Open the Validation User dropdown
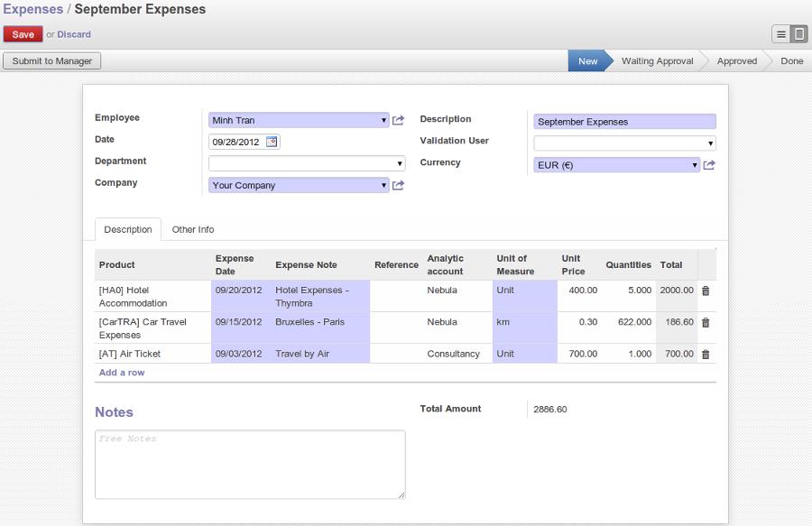The width and height of the screenshot is (812, 526). (624, 143)
